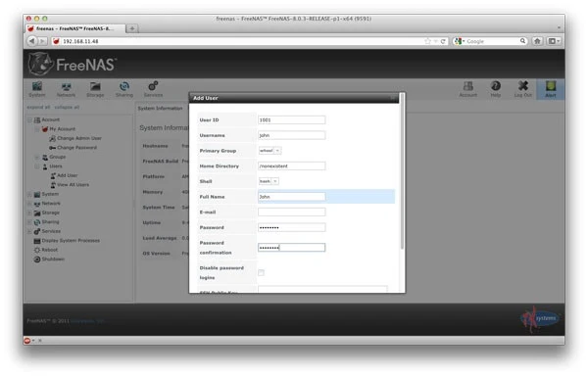The image size is (588, 377).
Task: Collapse the Users tree node
Action: point(37,166)
